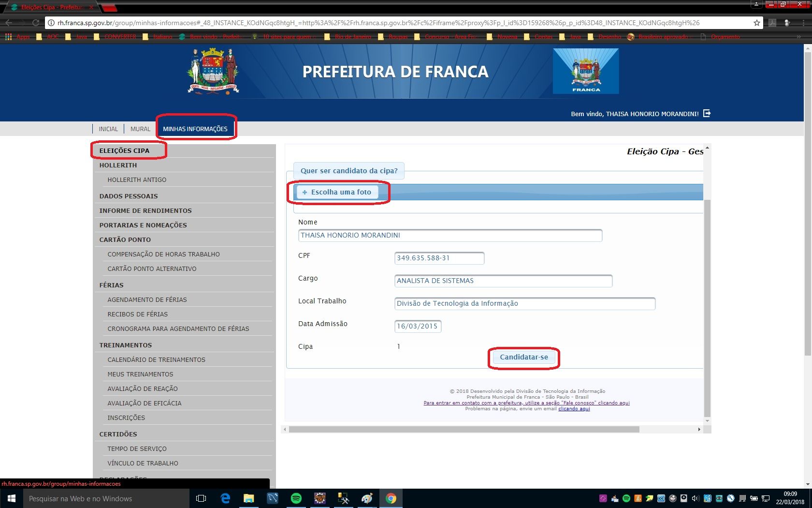Click the Candidatar-se button
This screenshot has width=812, height=508.
tap(523, 358)
